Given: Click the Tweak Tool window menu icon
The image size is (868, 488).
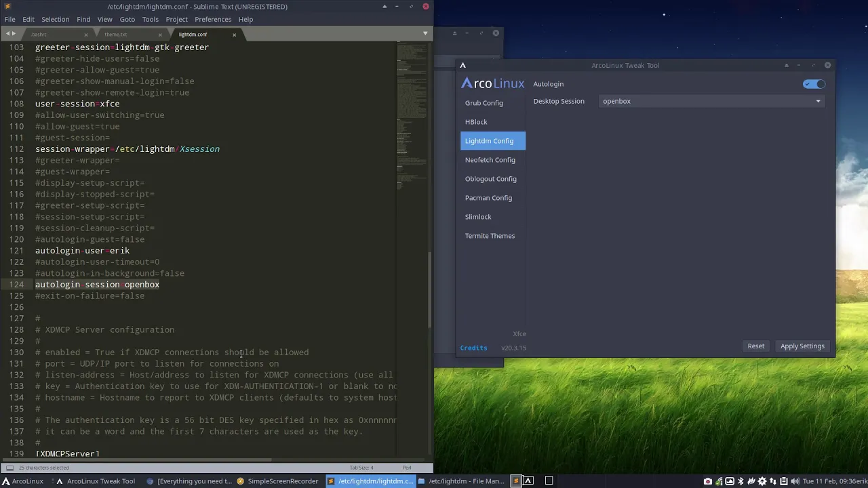Looking at the screenshot, I should click(x=462, y=65).
